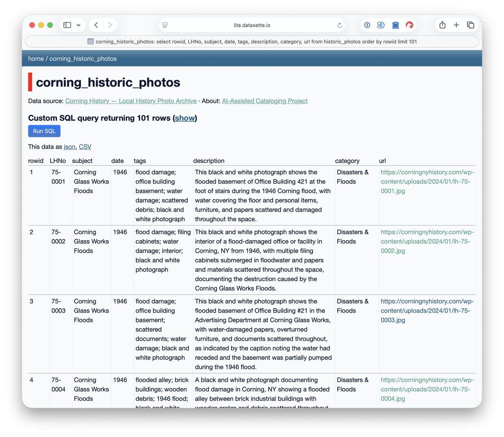Download the data as CSV
The width and height of the screenshot is (504, 437).
(85, 146)
